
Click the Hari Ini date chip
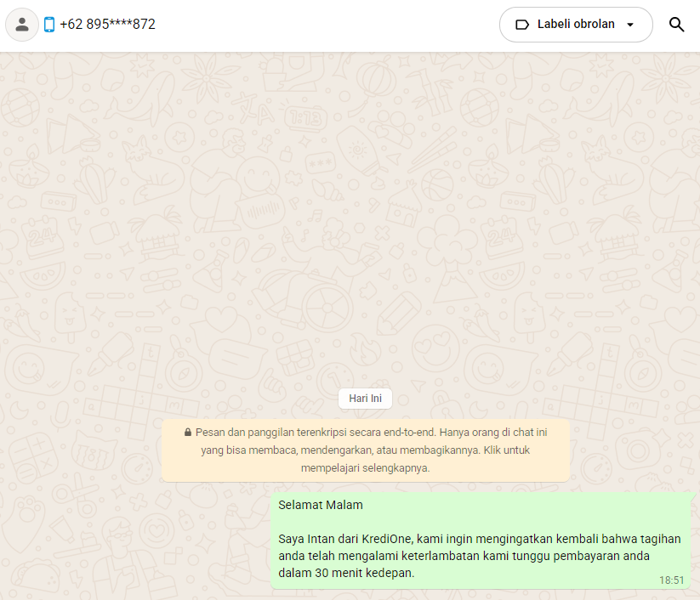(x=365, y=399)
